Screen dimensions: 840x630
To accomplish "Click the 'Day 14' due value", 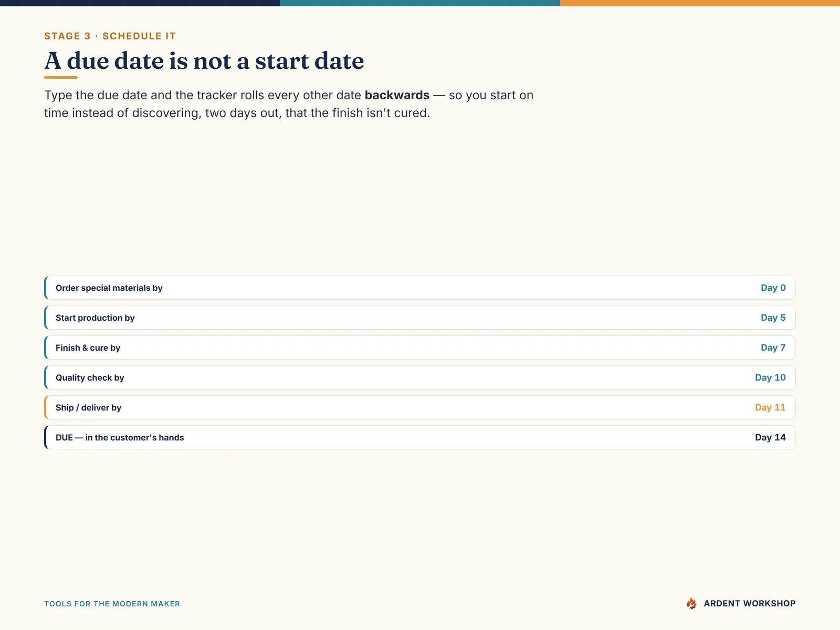I will 770,437.
